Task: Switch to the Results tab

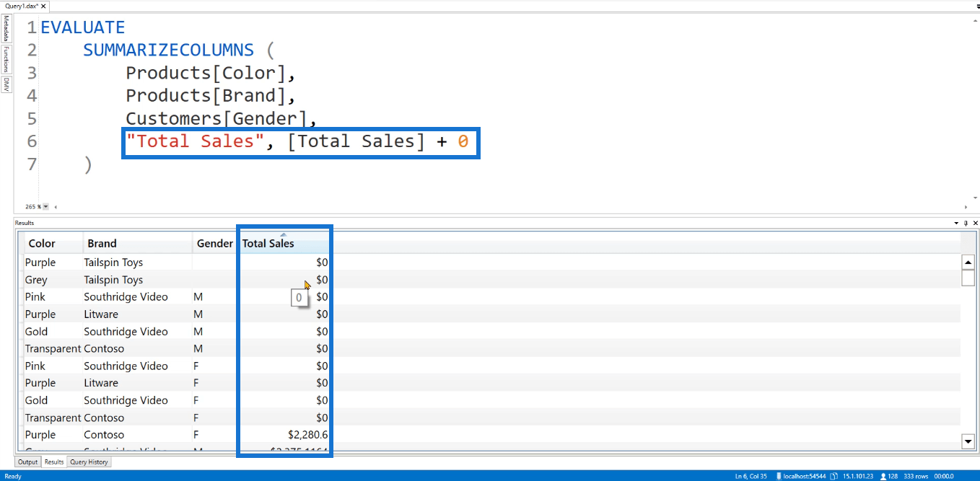Action: click(x=54, y=462)
